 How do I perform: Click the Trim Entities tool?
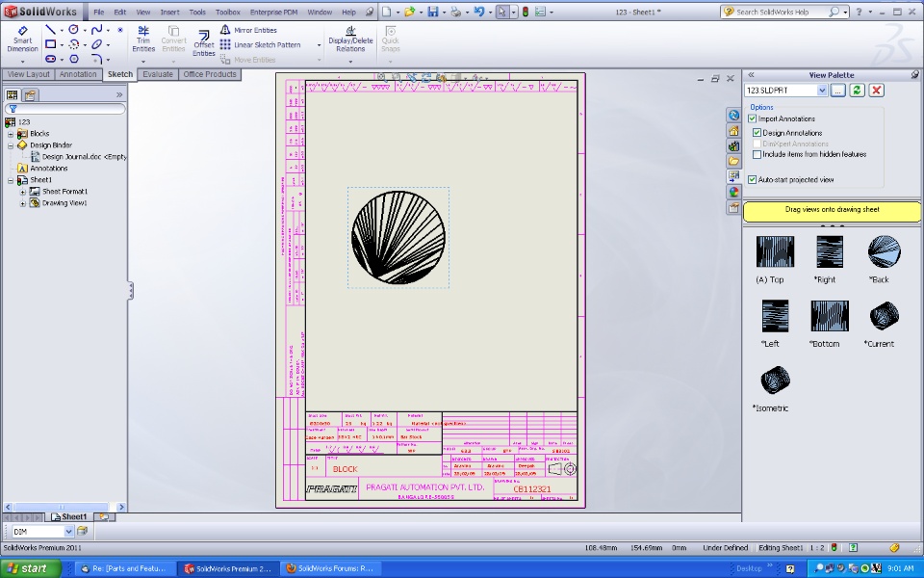pyautogui.click(x=143, y=39)
